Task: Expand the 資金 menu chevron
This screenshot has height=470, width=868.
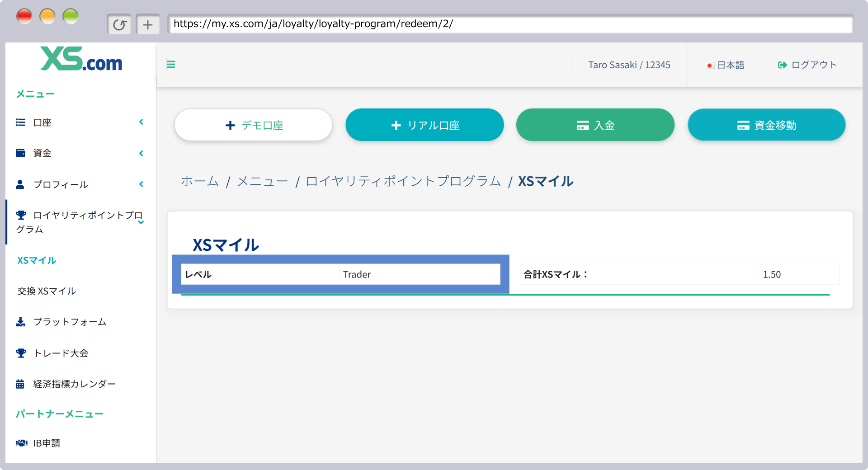Action: 141,153
